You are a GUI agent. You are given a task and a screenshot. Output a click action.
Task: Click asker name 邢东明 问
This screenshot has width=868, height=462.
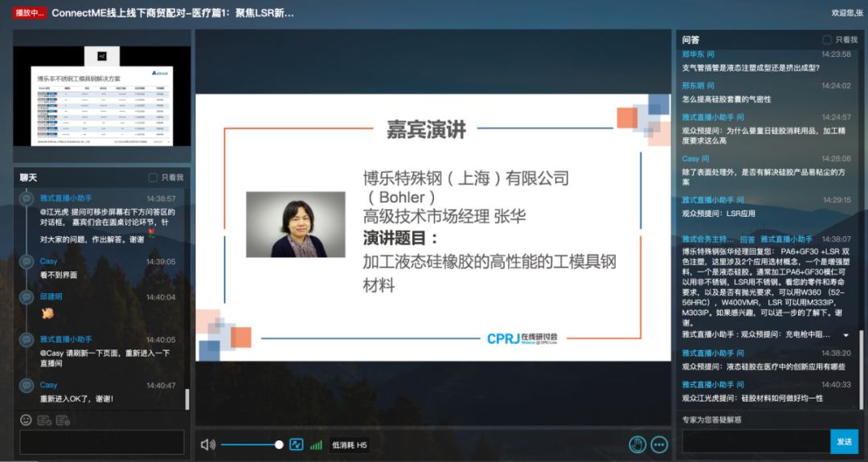pos(698,86)
